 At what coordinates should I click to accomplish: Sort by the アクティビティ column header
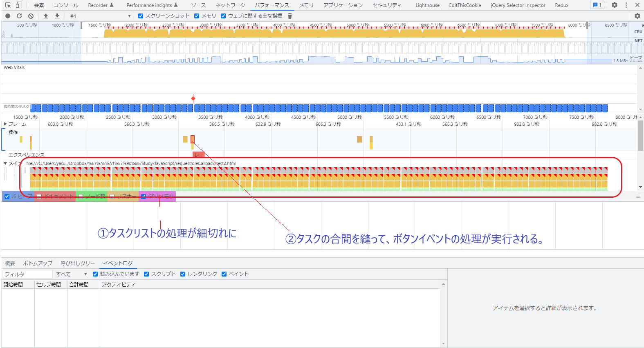tap(270, 284)
